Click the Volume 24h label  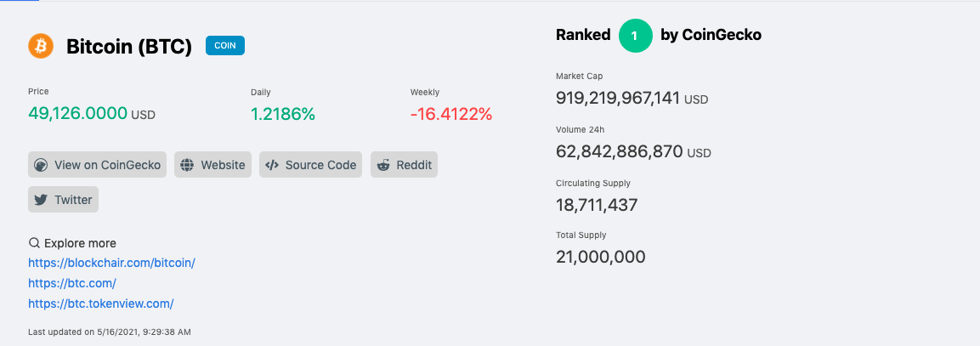pyautogui.click(x=580, y=129)
